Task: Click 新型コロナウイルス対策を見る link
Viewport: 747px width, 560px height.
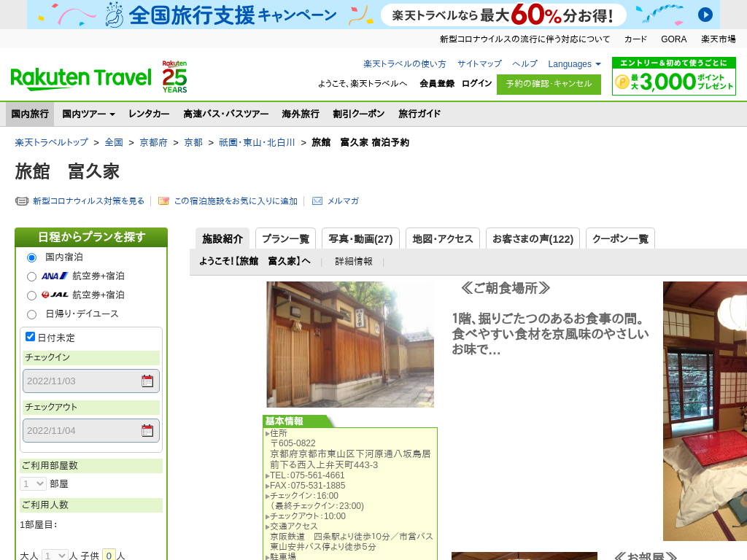Action: tap(88, 201)
